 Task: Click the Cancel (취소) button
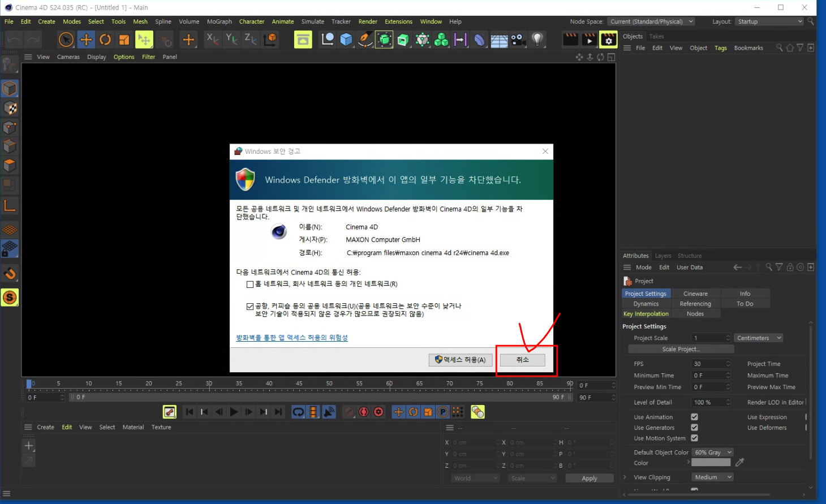click(523, 360)
